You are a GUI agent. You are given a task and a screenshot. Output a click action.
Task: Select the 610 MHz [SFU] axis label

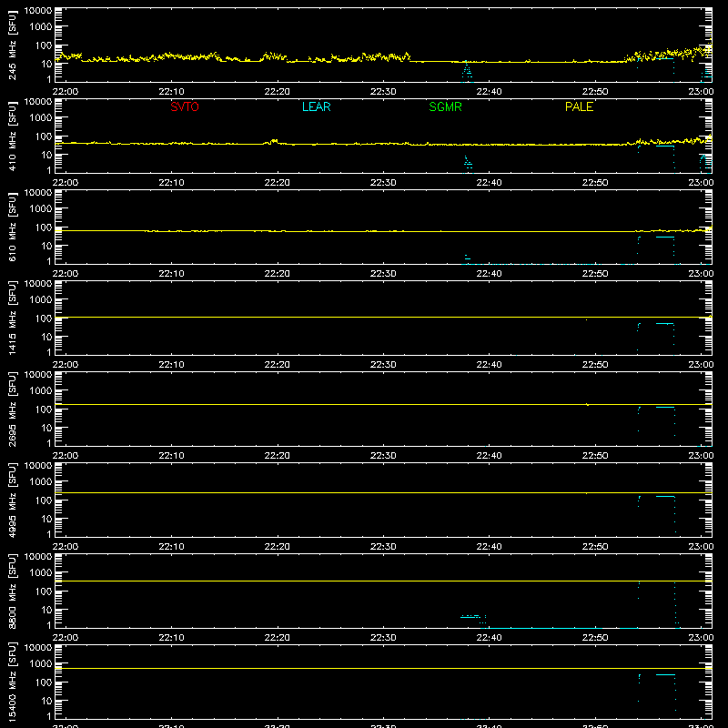(x=12, y=227)
